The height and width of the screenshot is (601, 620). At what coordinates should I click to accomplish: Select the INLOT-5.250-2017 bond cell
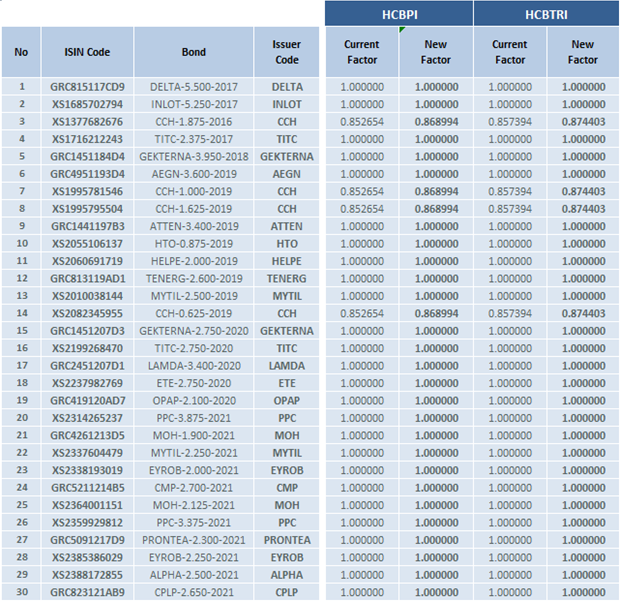tap(194, 104)
